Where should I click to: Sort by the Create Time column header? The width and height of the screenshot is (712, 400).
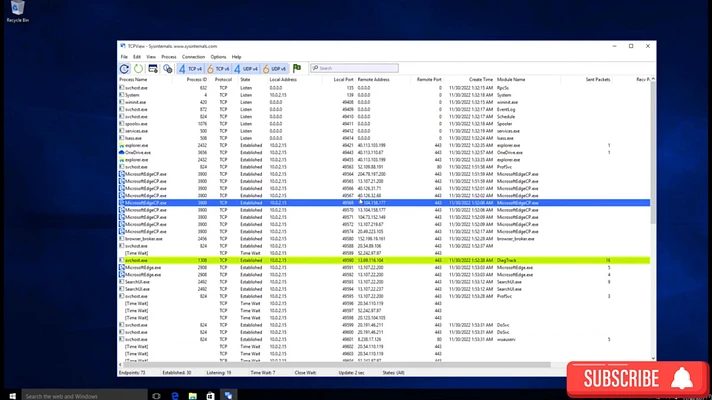tap(481, 79)
